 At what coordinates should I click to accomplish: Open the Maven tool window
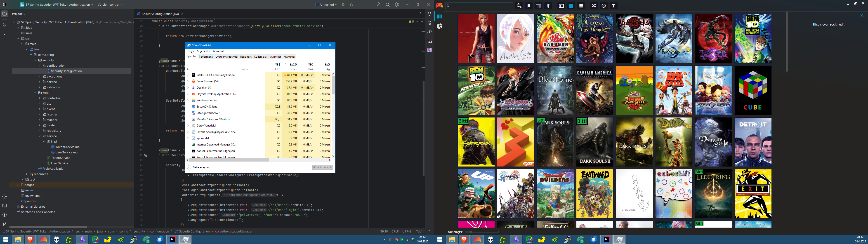pos(429,32)
